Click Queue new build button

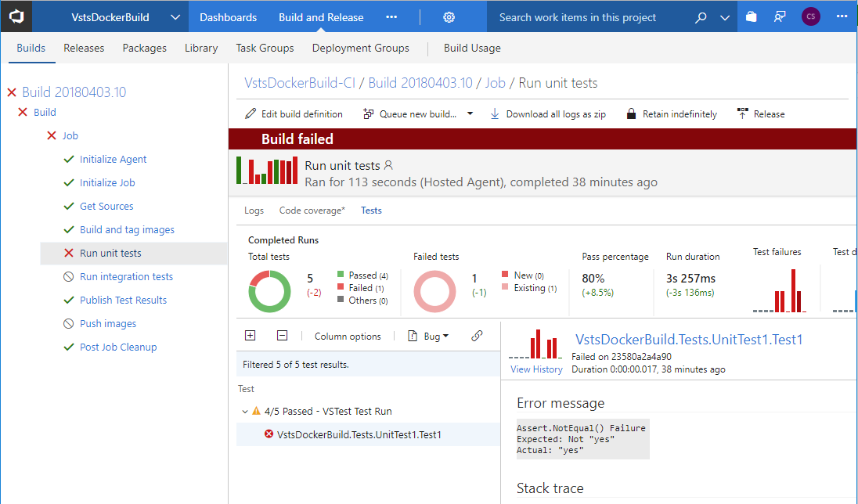[410, 113]
